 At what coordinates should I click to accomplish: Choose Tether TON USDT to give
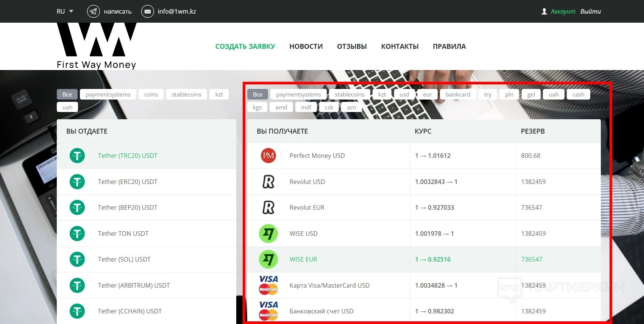click(147, 234)
